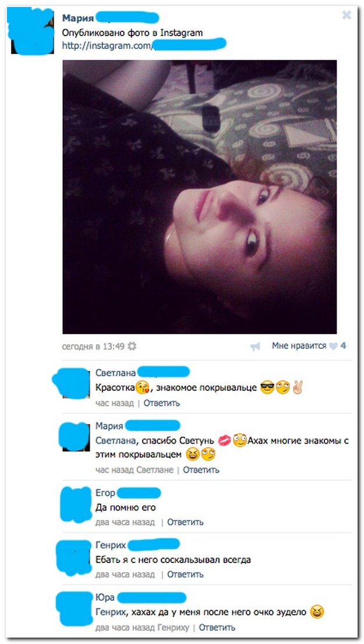Click the "Светлана" mention inside Мария's reply
This screenshot has height=644, width=364.
click(115, 441)
